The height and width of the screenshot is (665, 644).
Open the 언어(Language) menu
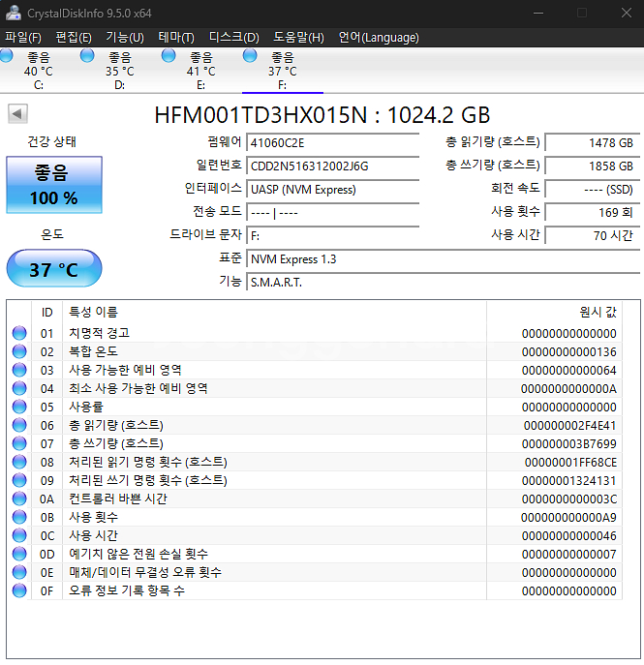coord(379,38)
